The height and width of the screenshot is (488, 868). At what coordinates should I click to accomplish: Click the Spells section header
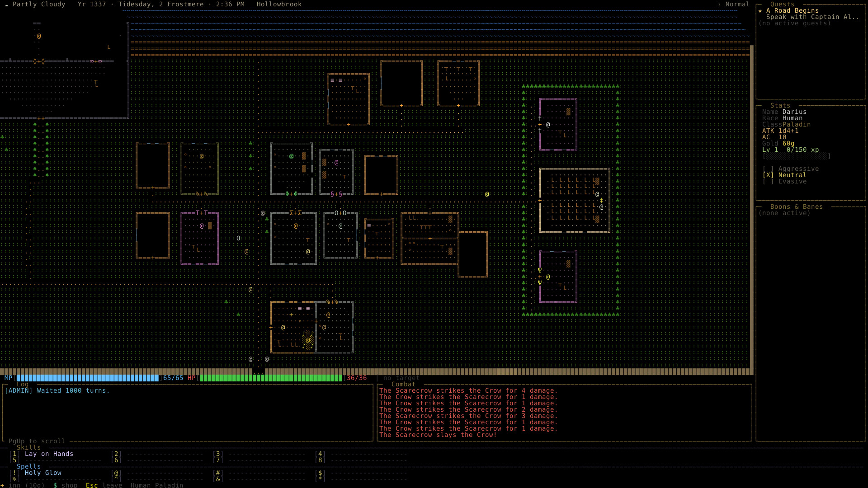coord(28,467)
